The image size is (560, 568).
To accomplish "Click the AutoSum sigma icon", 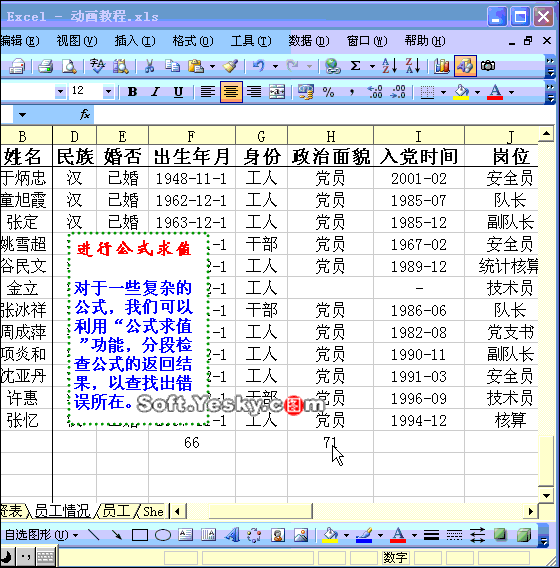I will pos(356,66).
